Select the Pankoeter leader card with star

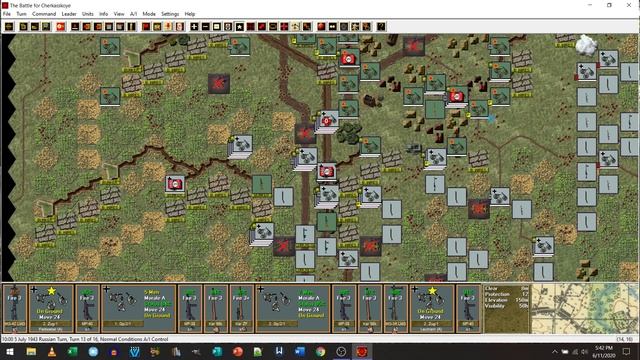[x=51, y=309]
